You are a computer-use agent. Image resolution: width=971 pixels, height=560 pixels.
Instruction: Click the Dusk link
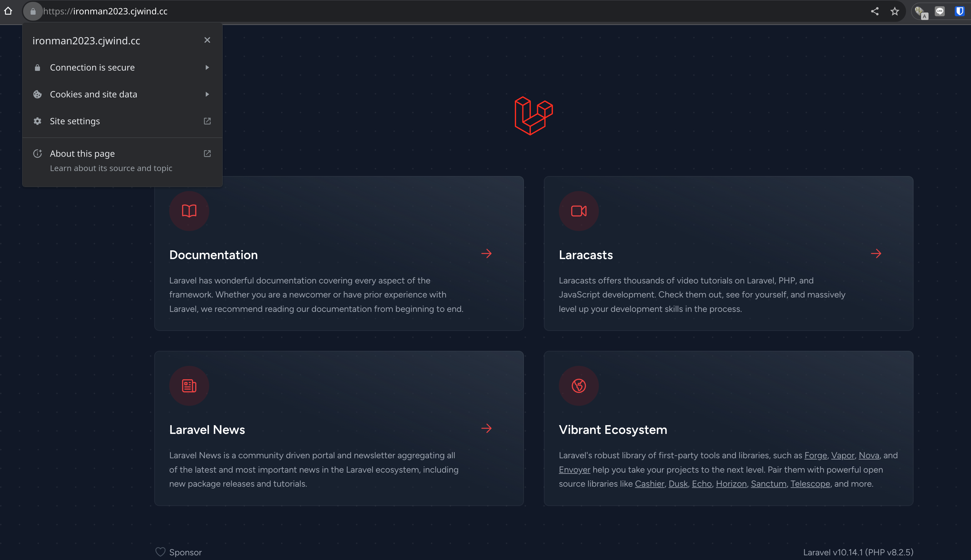pos(678,484)
